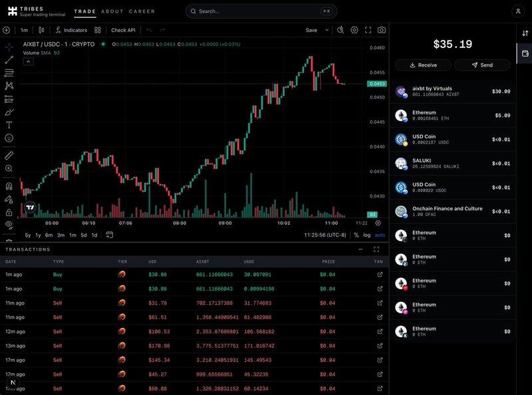532x395 pixels.
Task: Open the emoji sticker tool
Action: coord(9,138)
